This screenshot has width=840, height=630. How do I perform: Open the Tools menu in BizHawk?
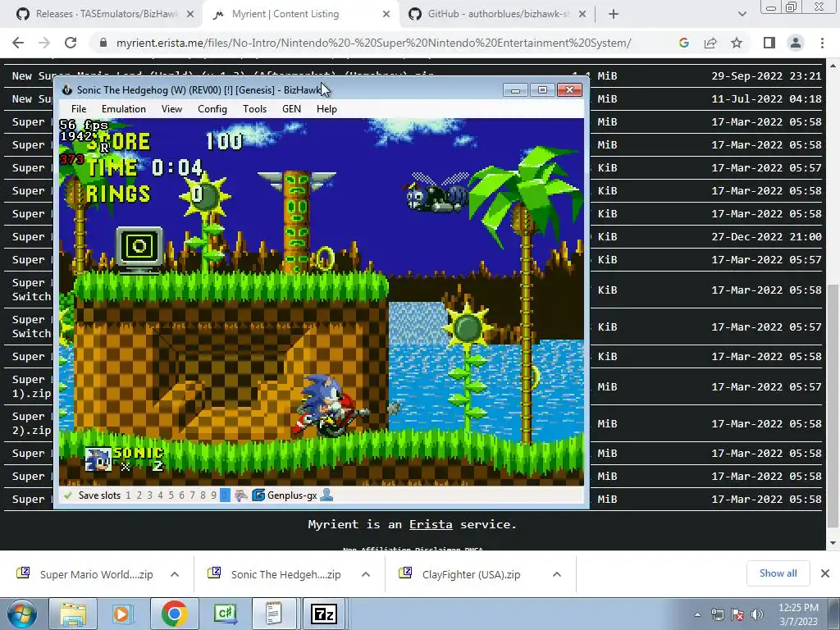click(254, 109)
